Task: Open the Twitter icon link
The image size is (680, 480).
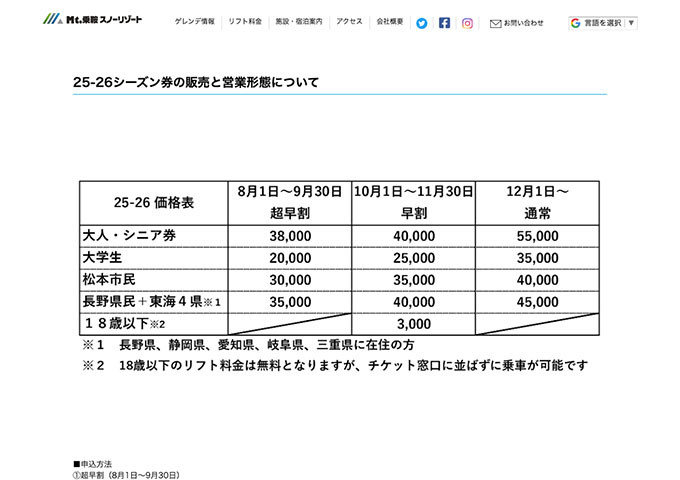Action: pos(421,23)
